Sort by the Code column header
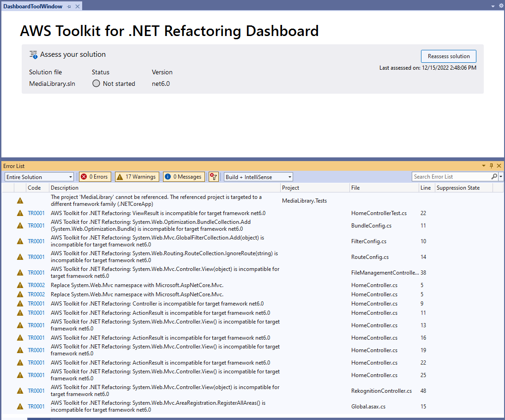 point(37,188)
